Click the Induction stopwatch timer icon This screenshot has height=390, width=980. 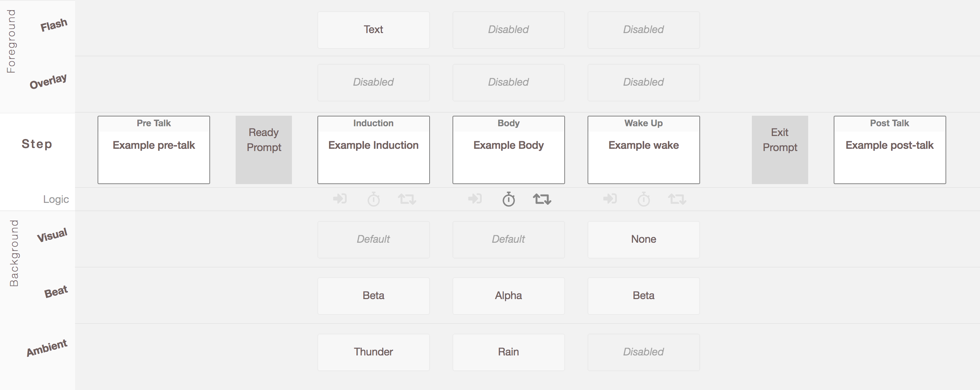tap(374, 199)
